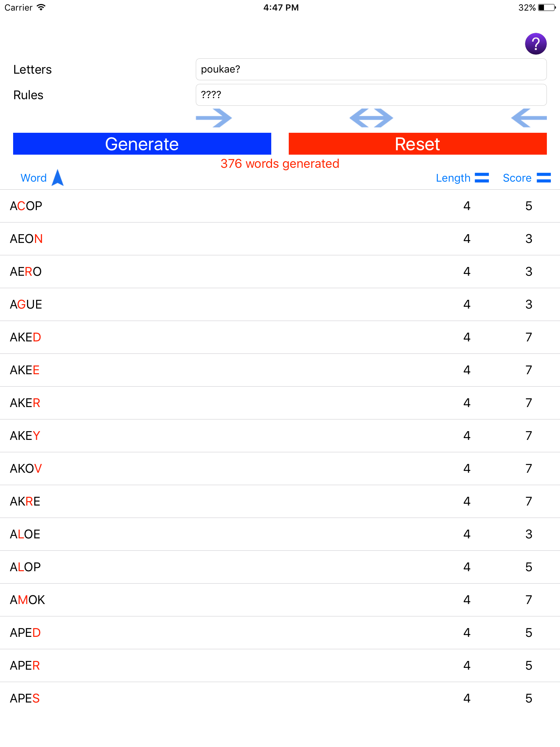Click the ascending arrow next to Word
560x747 pixels.
(x=58, y=178)
